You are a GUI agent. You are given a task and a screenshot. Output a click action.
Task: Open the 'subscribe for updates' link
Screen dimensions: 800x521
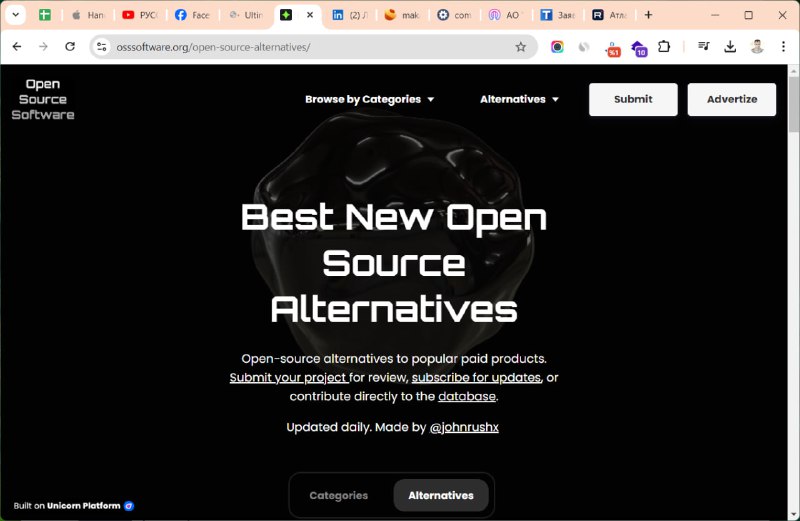[x=476, y=378]
